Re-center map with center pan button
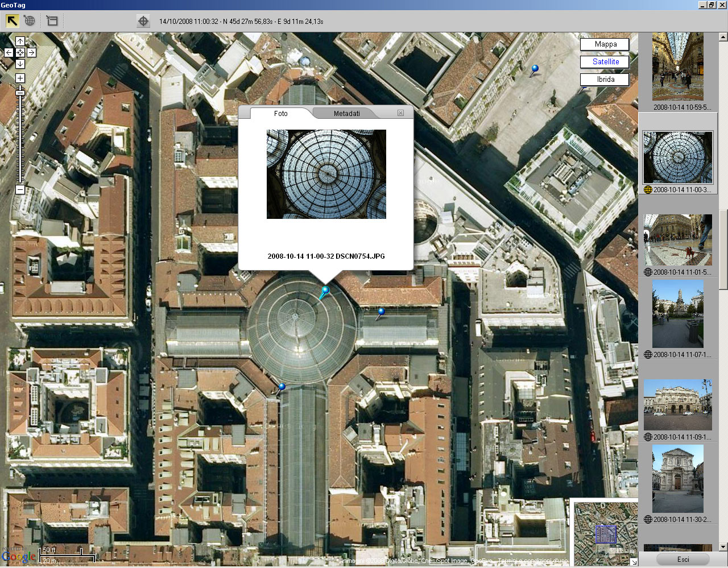The height and width of the screenshot is (568, 728). (x=20, y=52)
